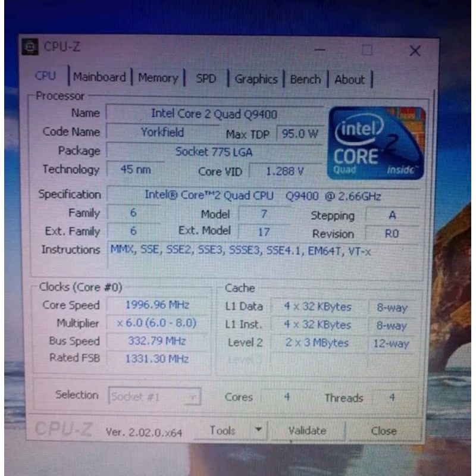Open the SPD tab
This screenshot has width=476, height=476.
[x=206, y=79]
